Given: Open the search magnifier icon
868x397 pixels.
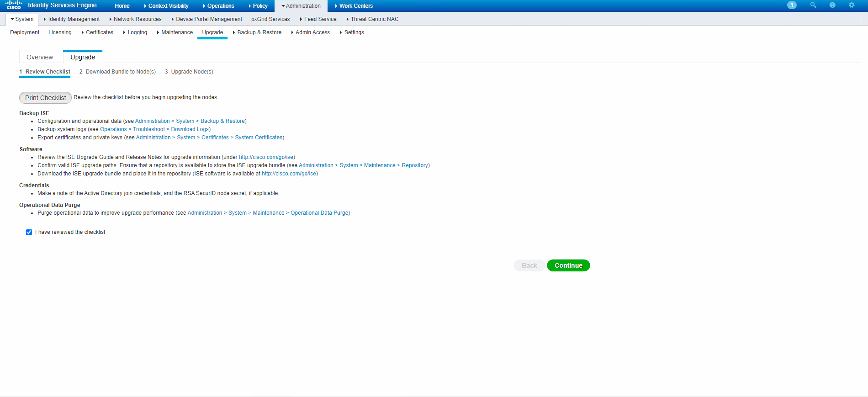Looking at the screenshot, I should (813, 5).
